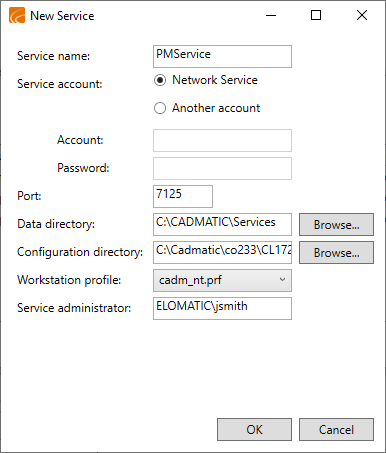This screenshot has height=453, width=386.
Task: Select the Network Service radio button
Action: click(160, 80)
